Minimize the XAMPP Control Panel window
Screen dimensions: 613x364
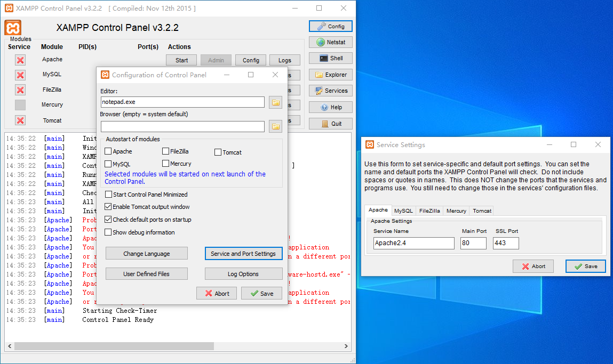pos(295,8)
